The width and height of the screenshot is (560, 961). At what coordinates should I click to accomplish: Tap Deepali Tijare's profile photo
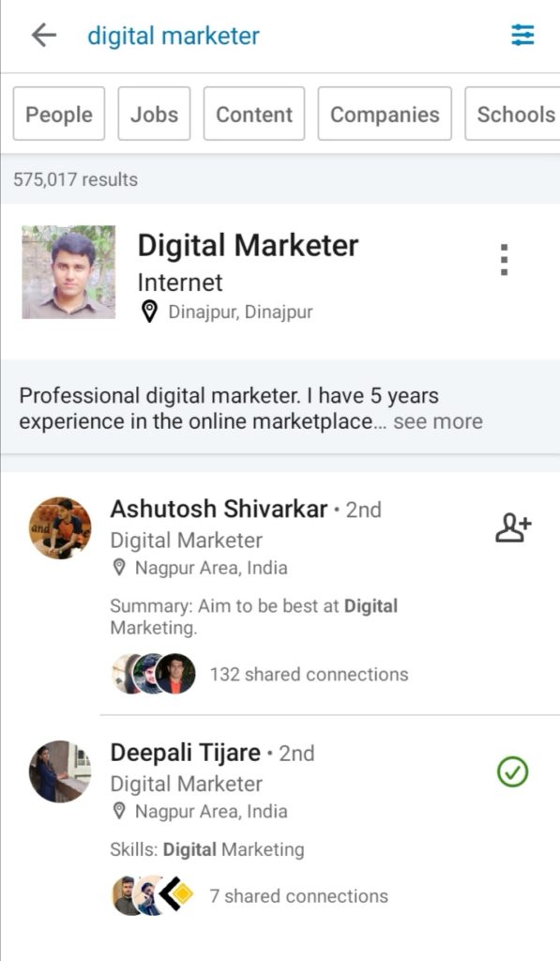tap(59, 771)
